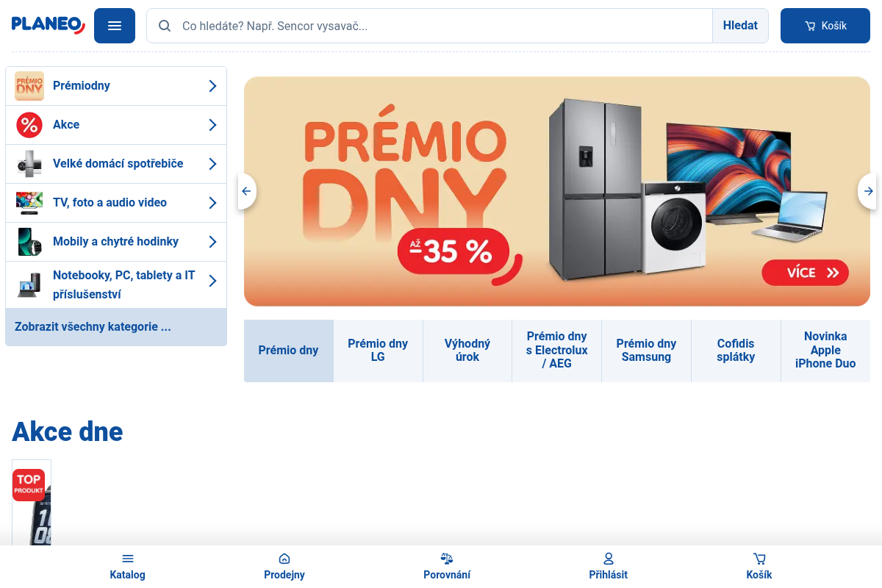The image size is (882, 588).
Task: Click the TV, foto a audio video label
Action: click(110, 203)
